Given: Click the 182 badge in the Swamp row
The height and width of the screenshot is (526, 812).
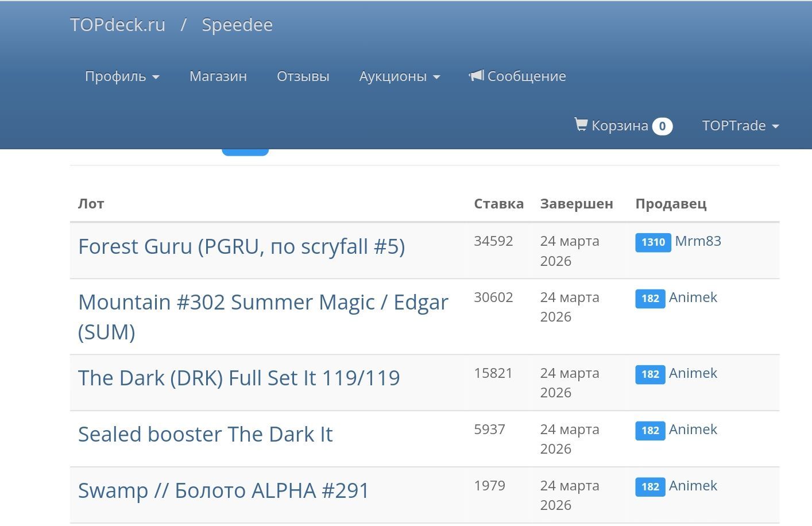Looking at the screenshot, I should [x=650, y=487].
